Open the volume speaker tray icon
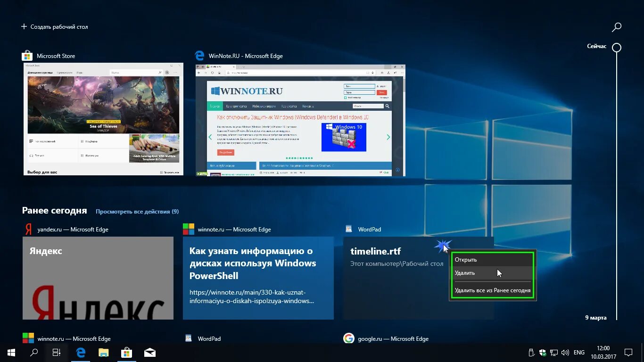644x362 pixels. coord(565,353)
